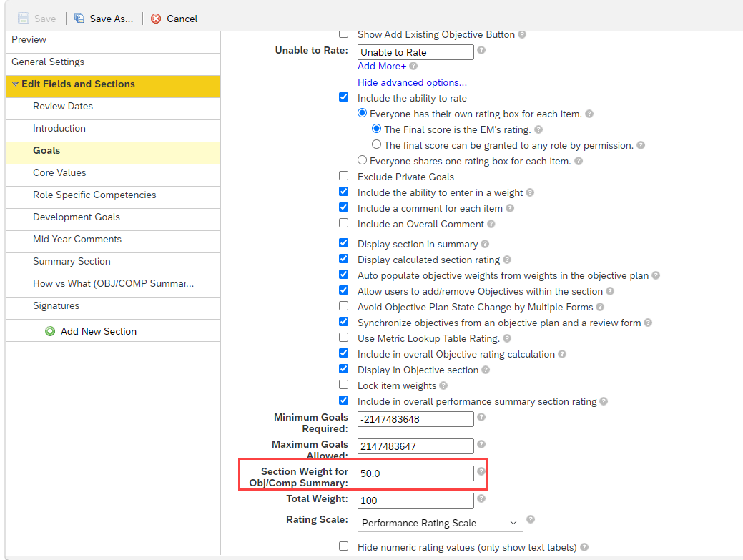Open help for Synchronize objectives option
The image size is (743, 560).
click(648, 323)
